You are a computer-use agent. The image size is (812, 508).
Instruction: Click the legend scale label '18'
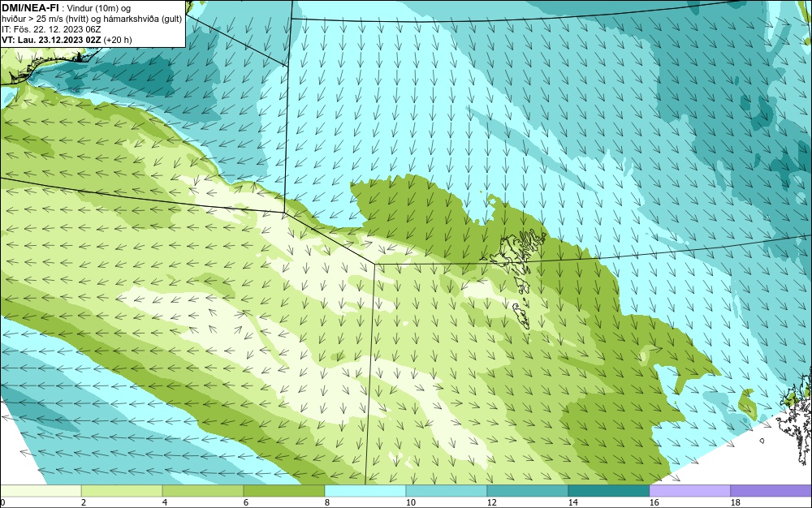click(x=736, y=502)
